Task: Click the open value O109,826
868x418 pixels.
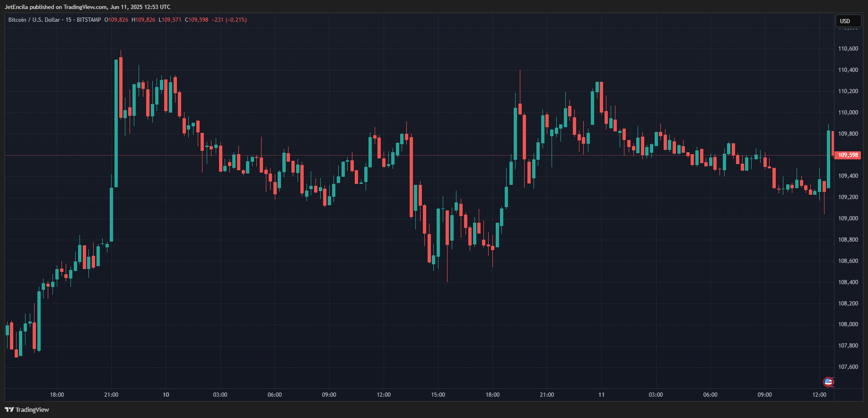Action: (x=116, y=20)
